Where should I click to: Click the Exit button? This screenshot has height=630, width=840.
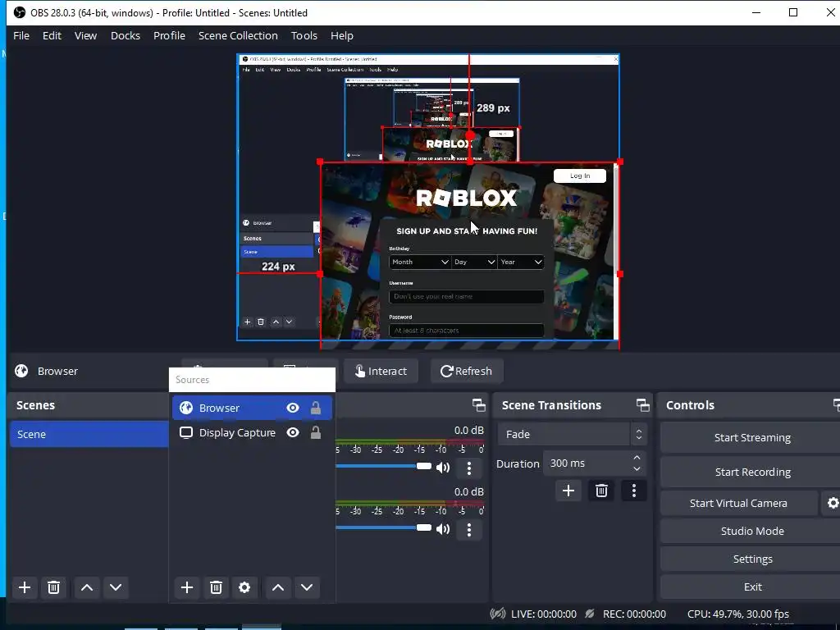coord(752,587)
